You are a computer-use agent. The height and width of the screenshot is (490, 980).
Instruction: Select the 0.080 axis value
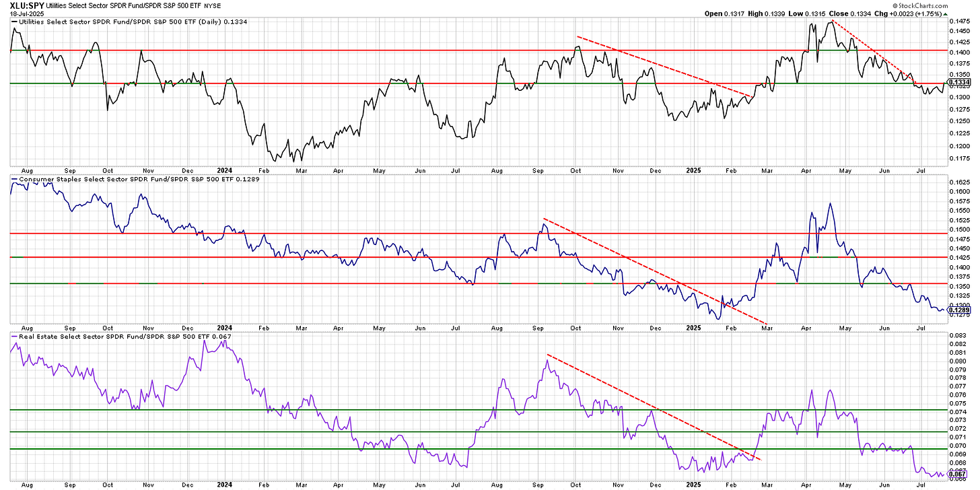[958, 361]
